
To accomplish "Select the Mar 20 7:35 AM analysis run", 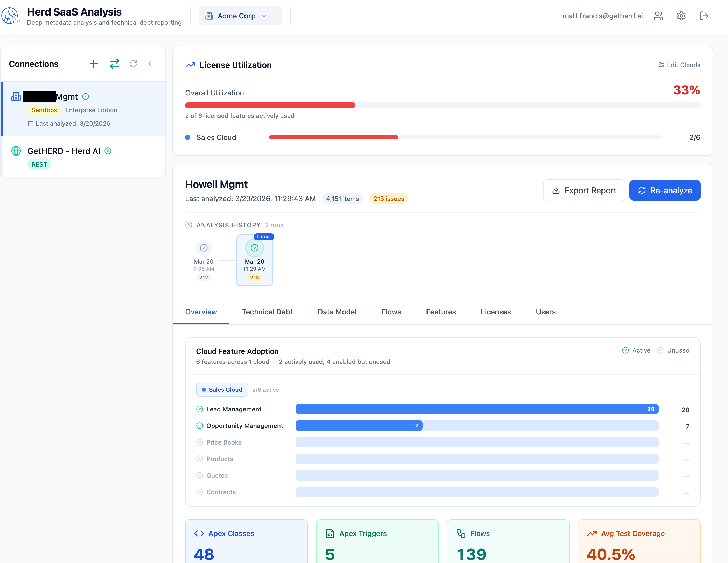I will (x=204, y=260).
